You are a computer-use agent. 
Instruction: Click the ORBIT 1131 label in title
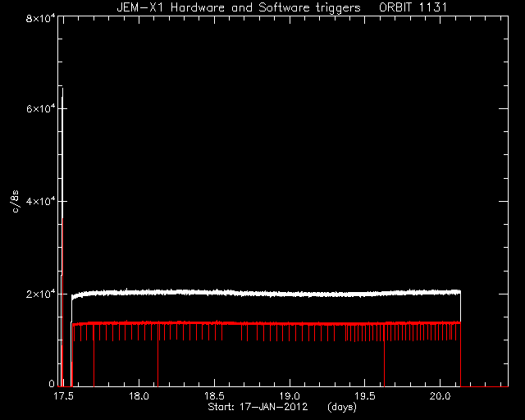click(x=413, y=7)
